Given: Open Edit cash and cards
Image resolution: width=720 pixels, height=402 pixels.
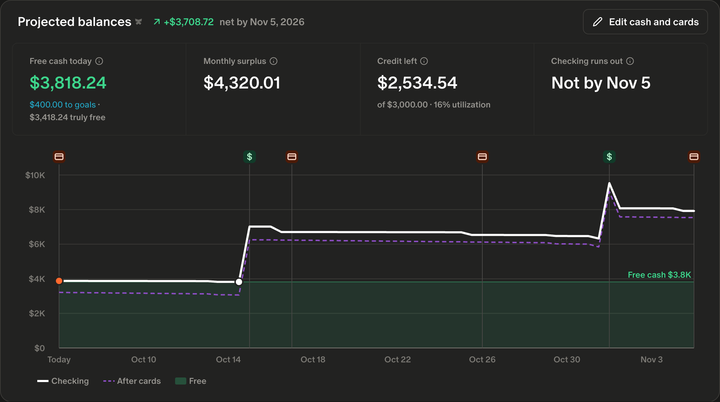Looking at the screenshot, I should pos(645,22).
